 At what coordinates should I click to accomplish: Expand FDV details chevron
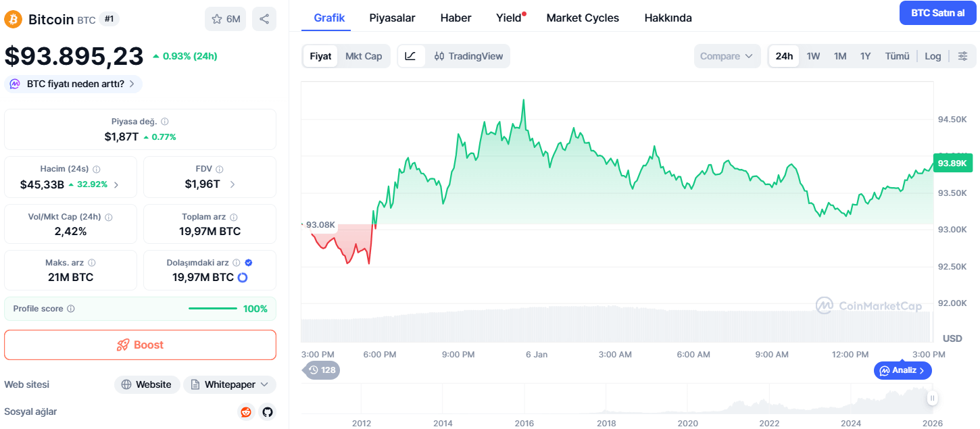coord(232,184)
